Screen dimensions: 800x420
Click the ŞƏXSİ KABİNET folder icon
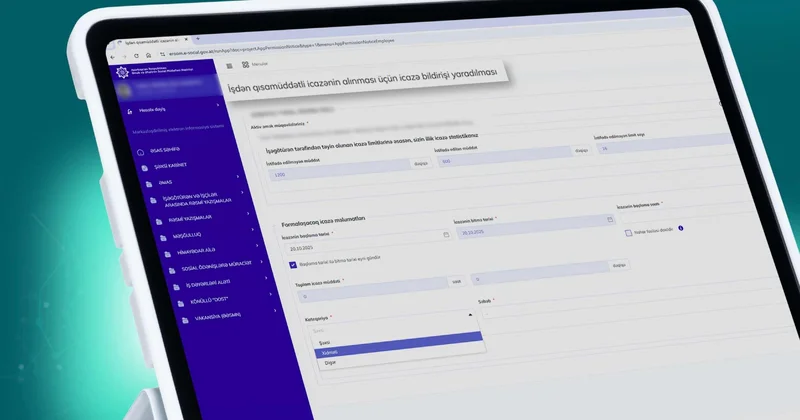[144, 168]
